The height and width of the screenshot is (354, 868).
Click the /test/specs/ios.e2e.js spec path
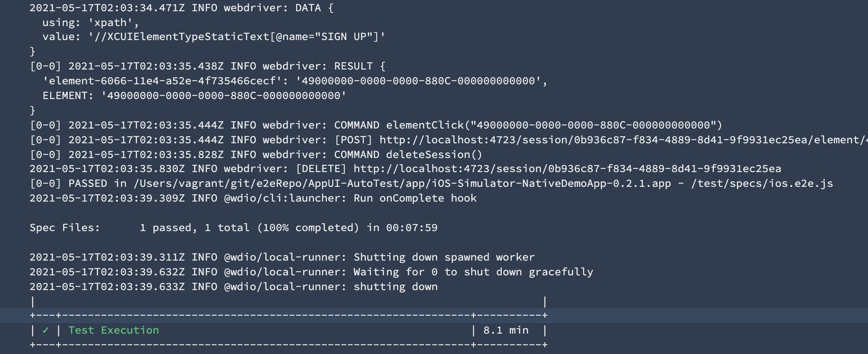point(762,184)
